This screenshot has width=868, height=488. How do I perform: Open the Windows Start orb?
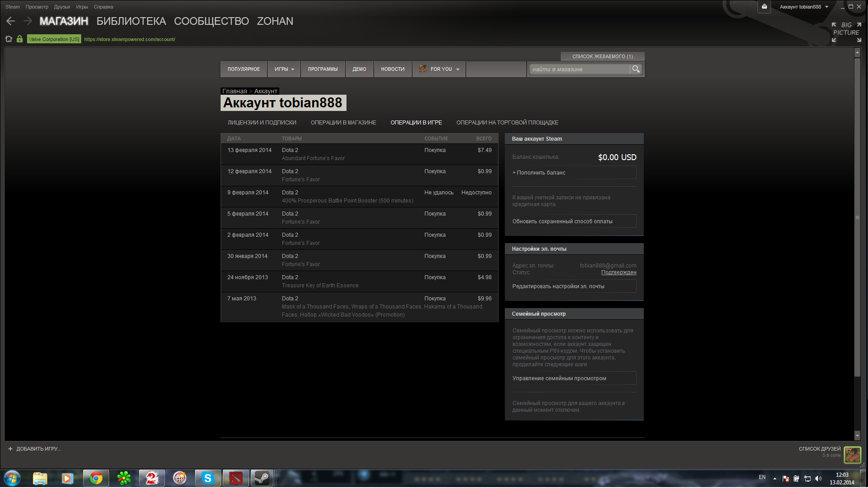coord(12,479)
